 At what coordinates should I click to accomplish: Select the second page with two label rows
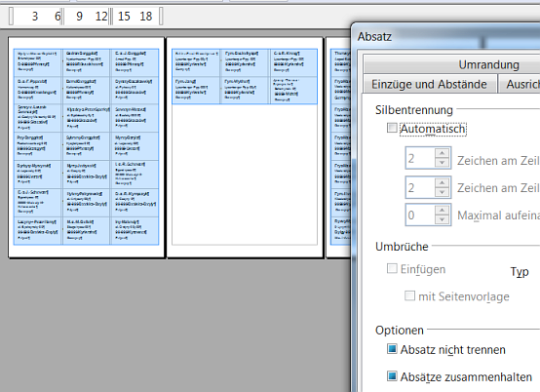pyautogui.click(x=245, y=147)
